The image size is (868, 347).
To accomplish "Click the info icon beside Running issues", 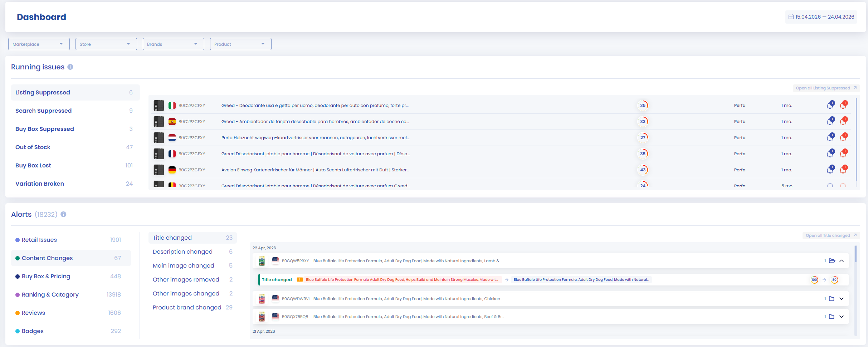I will click(70, 67).
